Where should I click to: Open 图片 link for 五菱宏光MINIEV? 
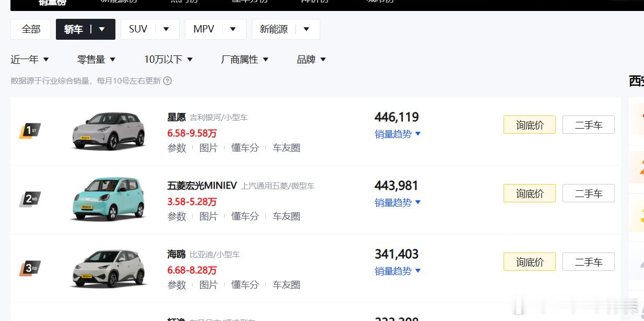pos(208,216)
